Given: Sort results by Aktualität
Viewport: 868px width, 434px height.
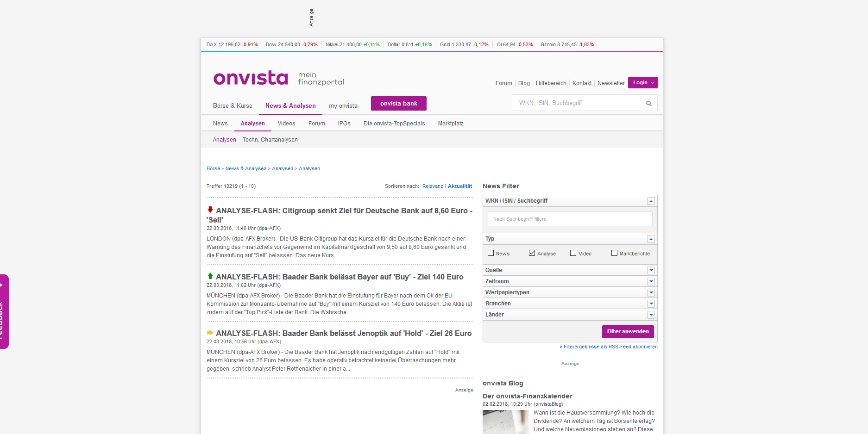Looking at the screenshot, I should (x=460, y=186).
